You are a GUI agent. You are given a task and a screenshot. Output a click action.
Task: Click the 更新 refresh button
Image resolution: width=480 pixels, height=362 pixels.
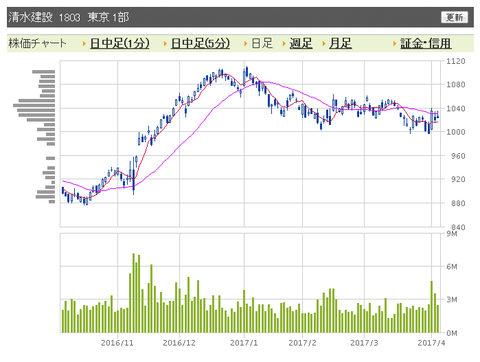pyautogui.click(x=454, y=17)
